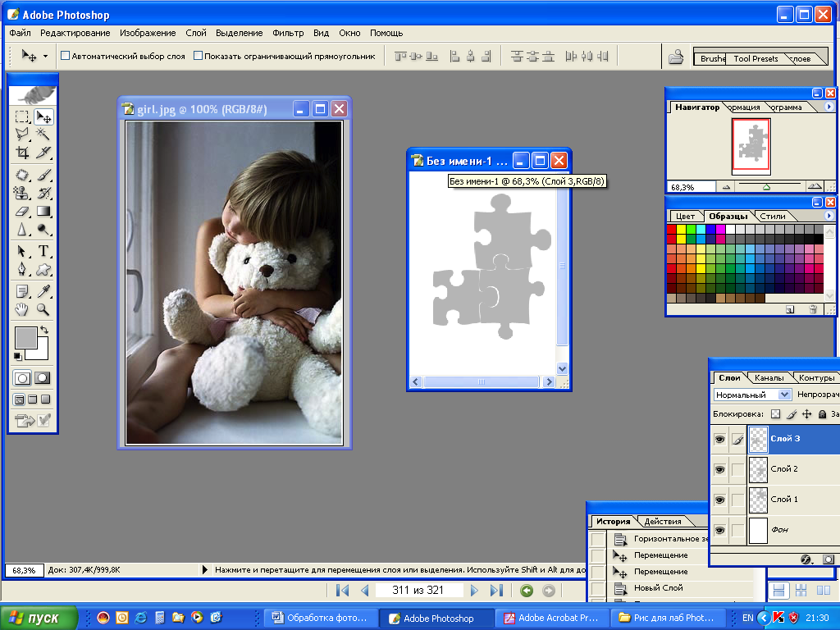Image resolution: width=840 pixels, height=630 pixels.
Task: Click the Navigator zoom slider
Action: 766,186
